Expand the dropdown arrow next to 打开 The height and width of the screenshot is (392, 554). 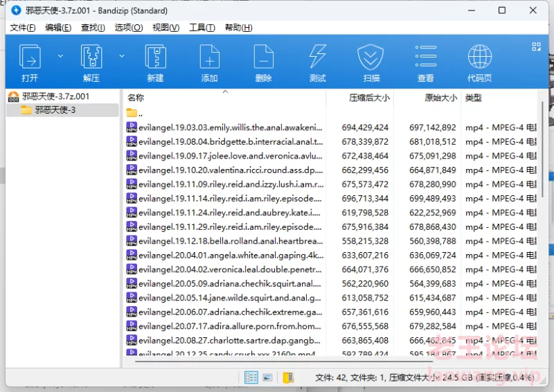[x=60, y=56]
